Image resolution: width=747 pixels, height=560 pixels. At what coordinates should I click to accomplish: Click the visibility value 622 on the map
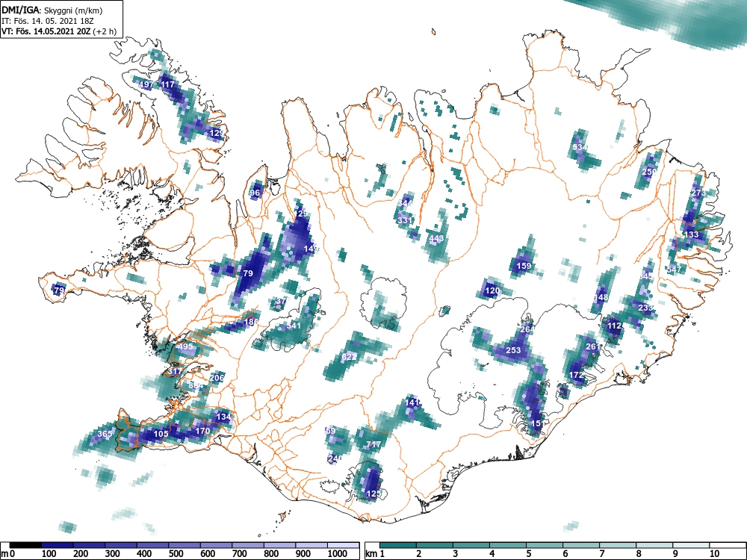click(x=349, y=357)
